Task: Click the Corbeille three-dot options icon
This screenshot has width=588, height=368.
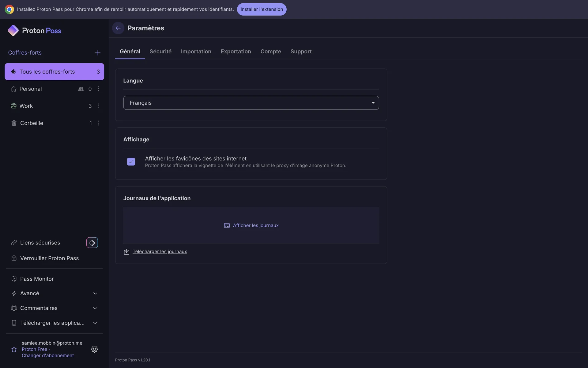Action: click(x=98, y=123)
